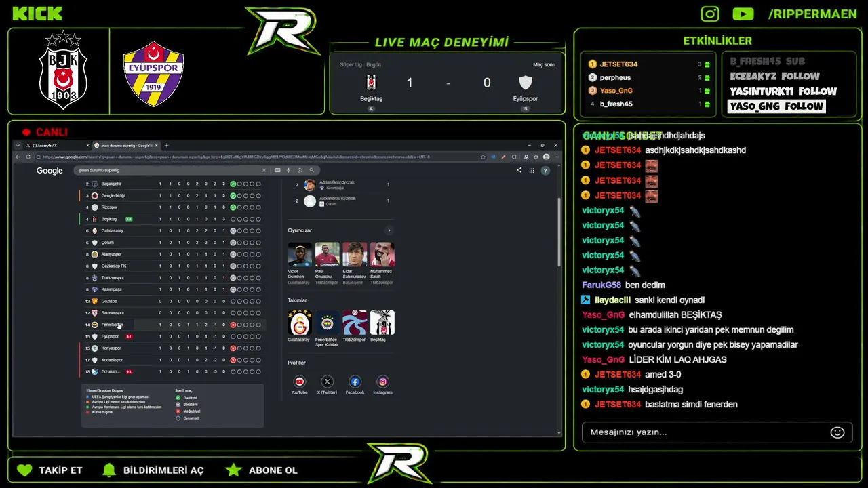Open a new browser tab

pos(166,145)
